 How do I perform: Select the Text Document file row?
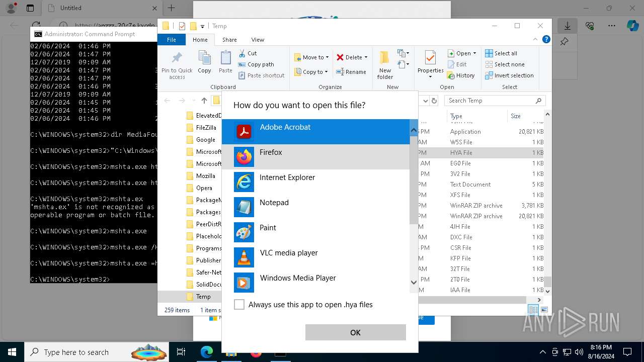point(481,185)
